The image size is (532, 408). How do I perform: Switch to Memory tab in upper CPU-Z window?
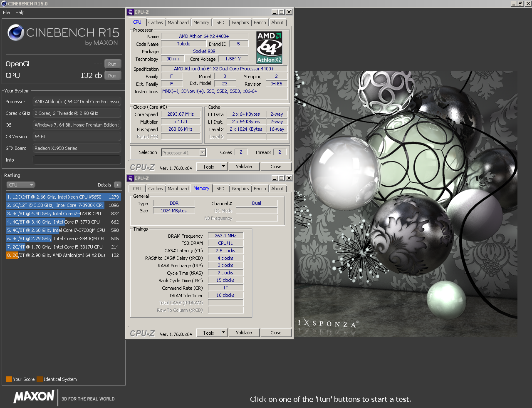coord(201,22)
